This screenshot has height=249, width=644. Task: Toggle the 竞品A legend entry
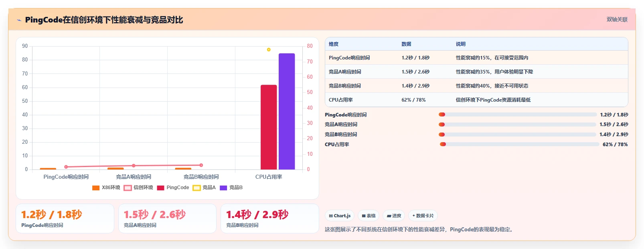(204, 188)
